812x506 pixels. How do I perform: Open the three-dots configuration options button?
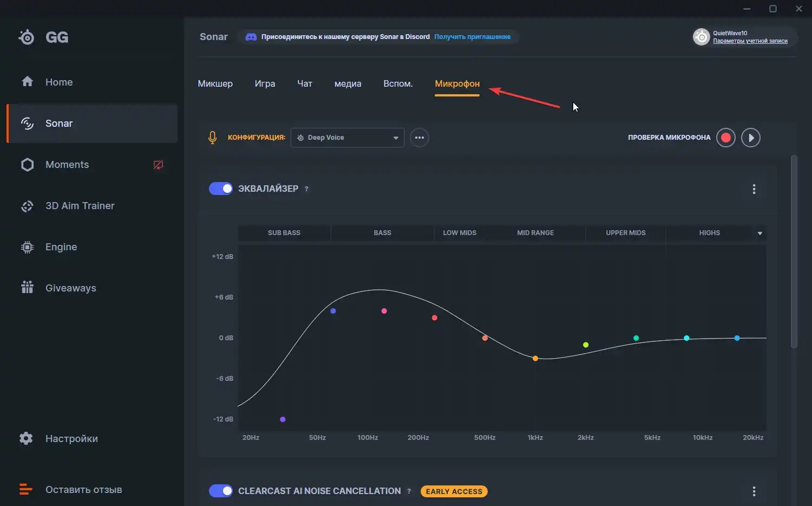click(x=420, y=138)
